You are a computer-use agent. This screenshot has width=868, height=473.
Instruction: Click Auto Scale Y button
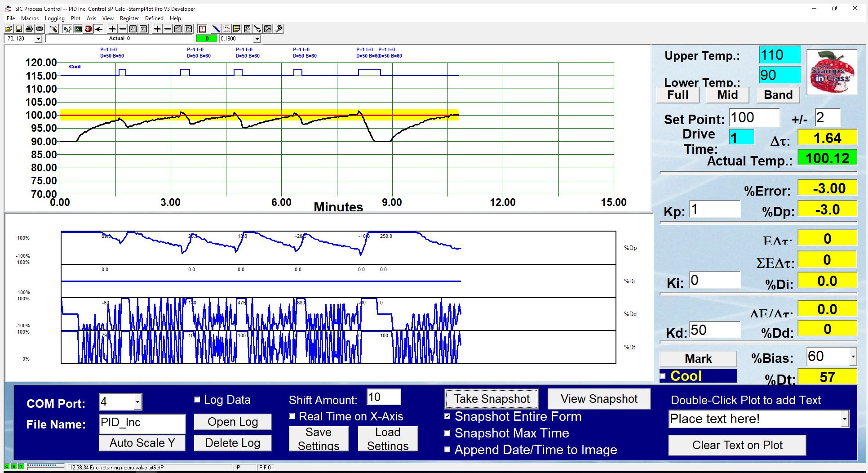click(x=142, y=443)
